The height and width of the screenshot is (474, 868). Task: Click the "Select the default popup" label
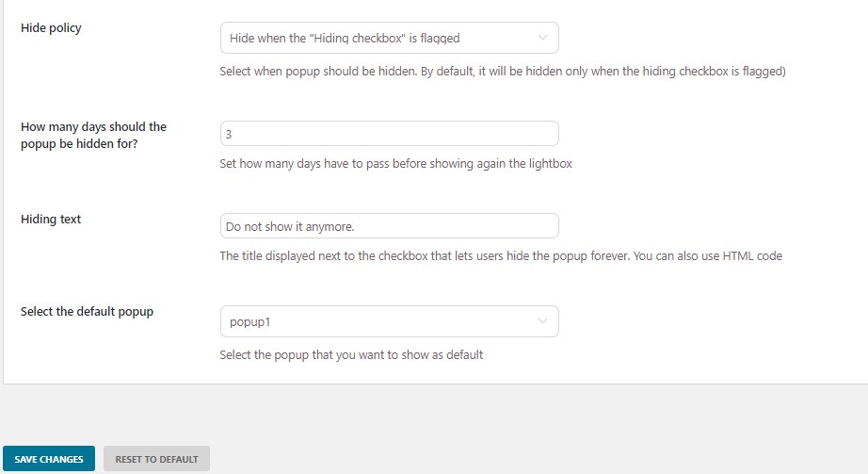[x=87, y=312]
